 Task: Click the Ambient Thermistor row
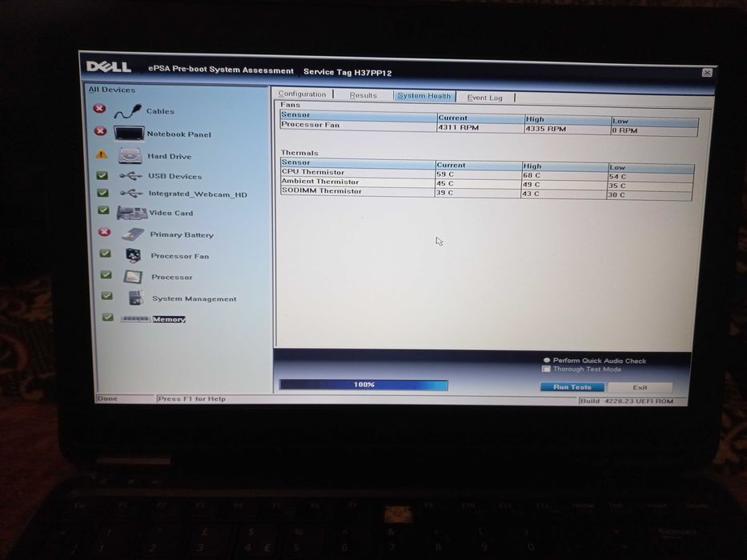(x=487, y=184)
